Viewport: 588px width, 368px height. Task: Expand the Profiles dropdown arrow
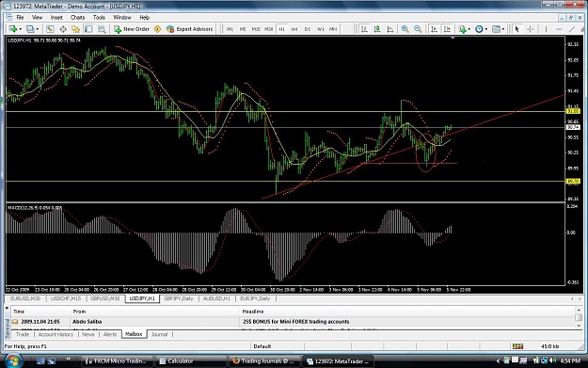coord(37,29)
